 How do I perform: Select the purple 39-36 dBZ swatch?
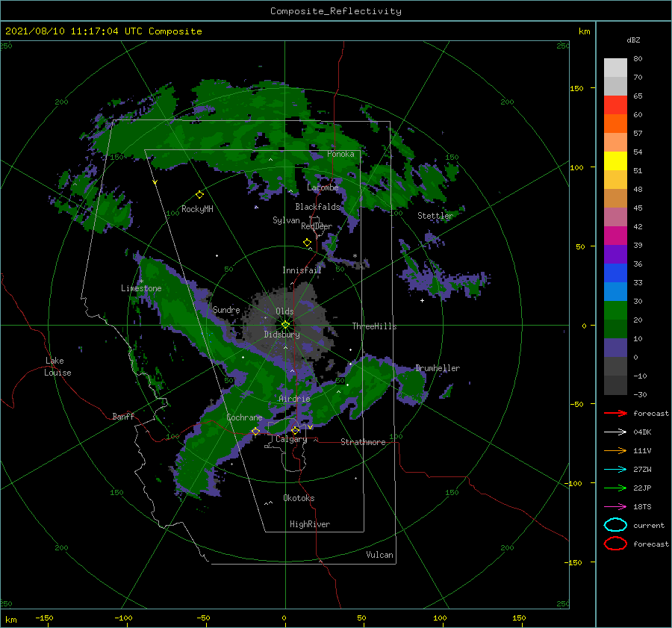[x=615, y=255]
